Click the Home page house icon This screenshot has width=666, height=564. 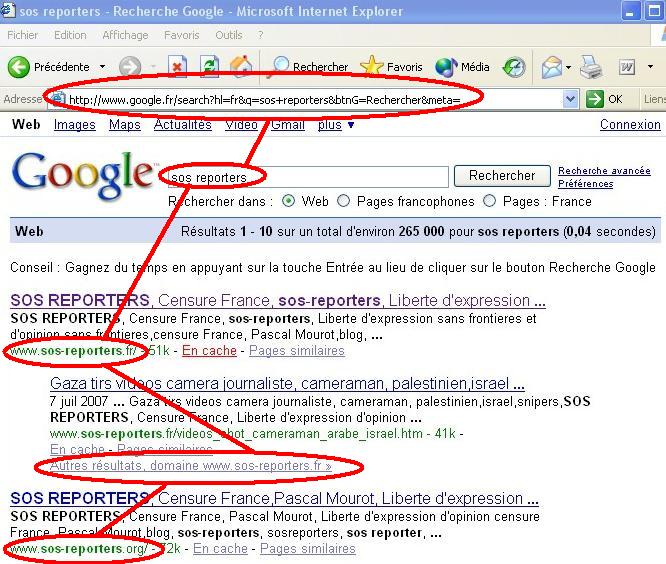click(x=241, y=67)
